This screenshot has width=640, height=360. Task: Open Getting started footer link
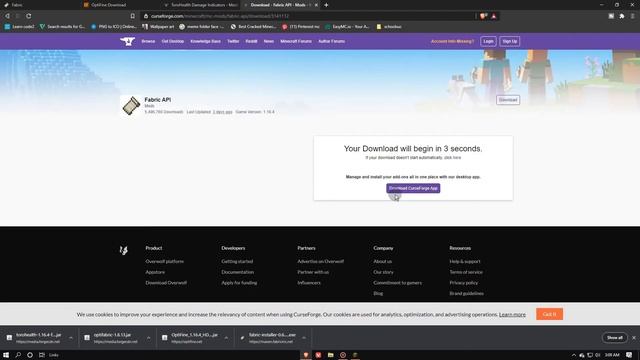pos(237,261)
